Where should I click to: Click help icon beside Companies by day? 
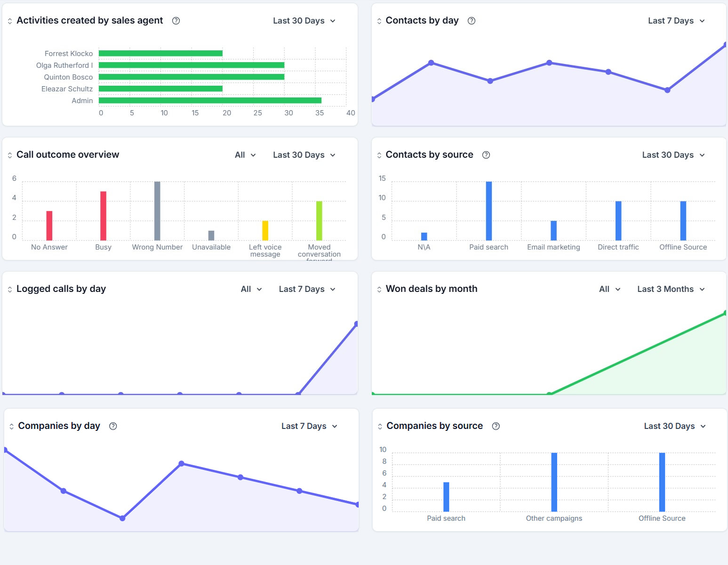[113, 426]
